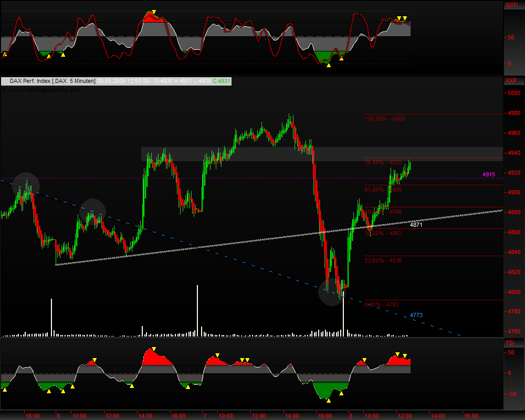Click the blue 4773 trendline value
This screenshot has width=525, height=420.
point(416,315)
